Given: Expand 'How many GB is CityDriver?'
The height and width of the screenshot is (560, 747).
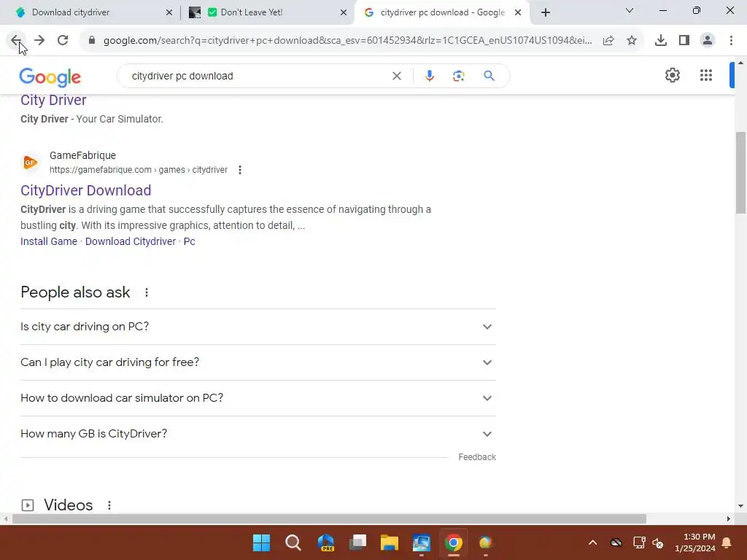Looking at the screenshot, I should click(258, 434).
